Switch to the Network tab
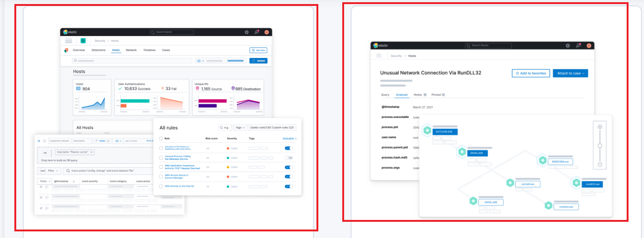This screenshot has width=644, height=238. (131, 50)
